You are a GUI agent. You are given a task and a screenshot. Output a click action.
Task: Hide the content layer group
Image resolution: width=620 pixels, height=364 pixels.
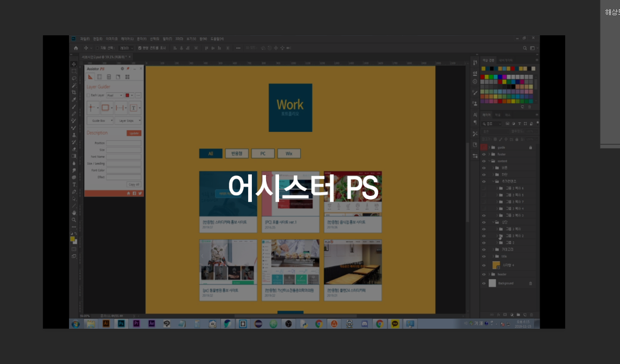(x=484, y=161)
